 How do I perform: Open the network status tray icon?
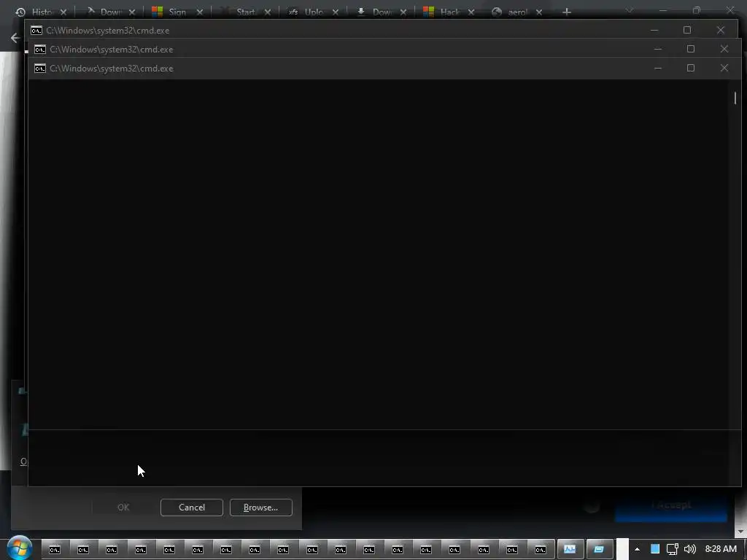point(672,549)
